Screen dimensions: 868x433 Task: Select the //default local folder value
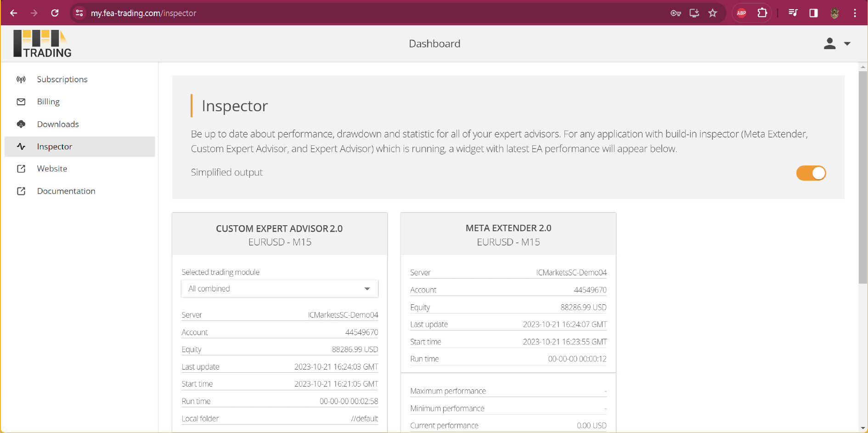coord(365,419)
